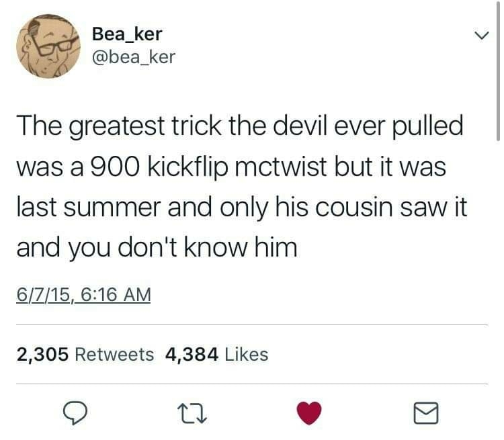Click the "900 kickflip mctwist" phrase in tweet
504x440 pixels.
[209, 167]
